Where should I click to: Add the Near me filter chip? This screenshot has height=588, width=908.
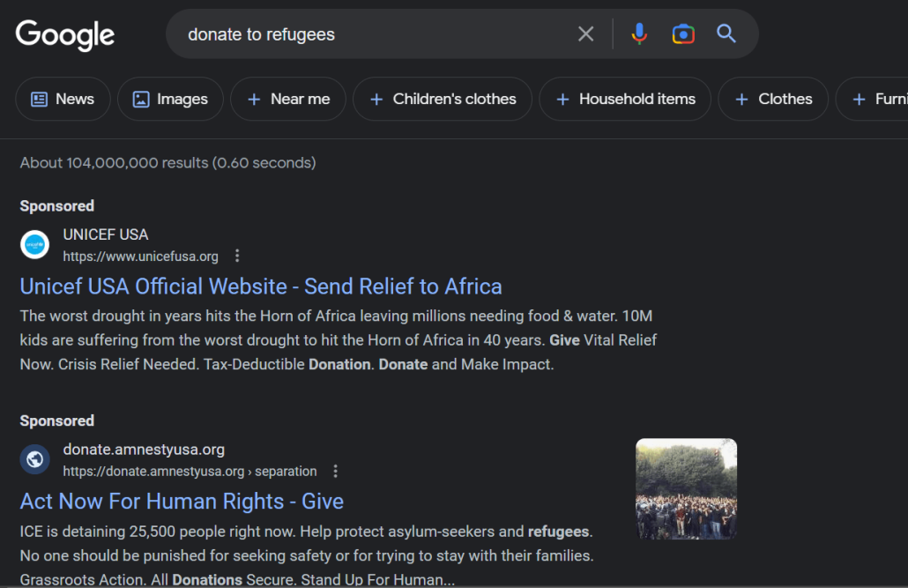coord(288,99)
